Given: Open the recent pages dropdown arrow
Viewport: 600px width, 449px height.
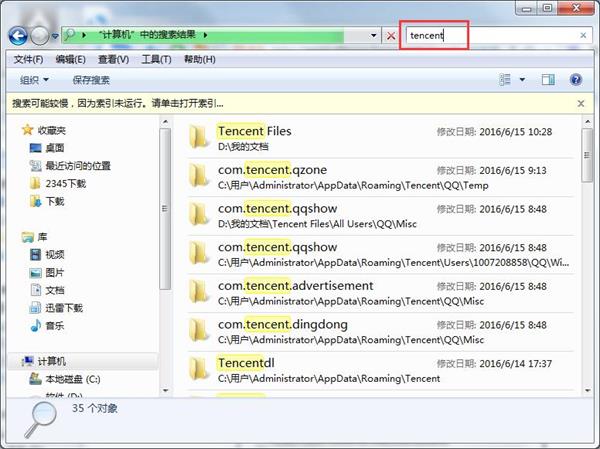Looking at the screenshot, I should pyautogui.click(x=55, y=36).
